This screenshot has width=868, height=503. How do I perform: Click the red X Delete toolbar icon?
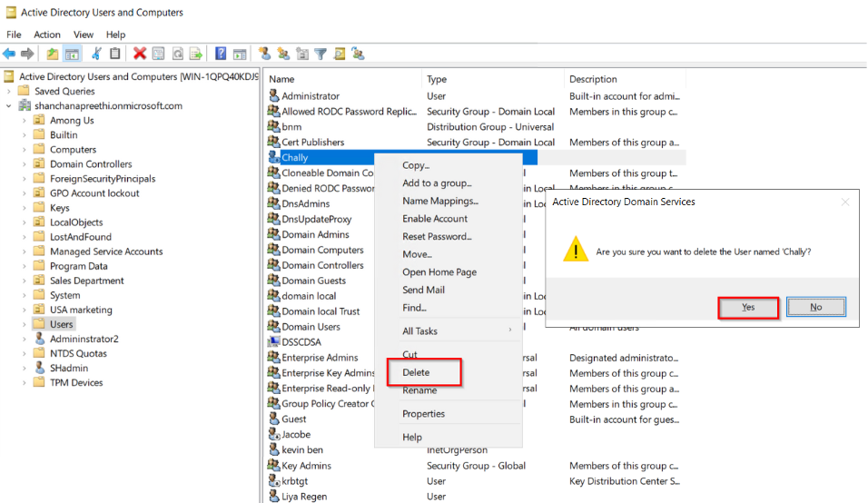pyautogui.click(x=140, y=54)
